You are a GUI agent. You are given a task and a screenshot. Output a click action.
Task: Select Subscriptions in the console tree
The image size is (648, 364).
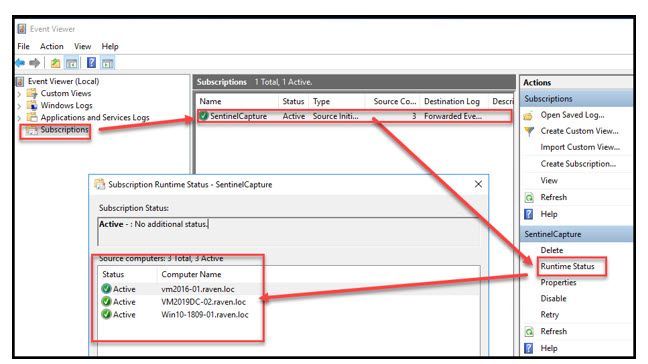[x=64, y=130]
